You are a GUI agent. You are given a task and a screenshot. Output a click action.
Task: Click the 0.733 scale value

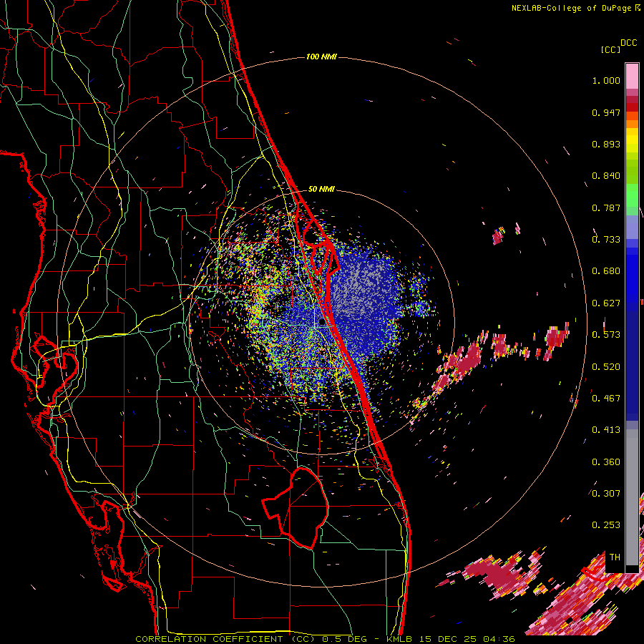[606, 240]
